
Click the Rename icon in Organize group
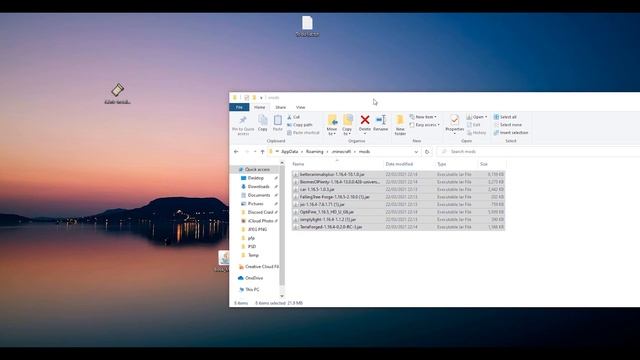(381, 120)
